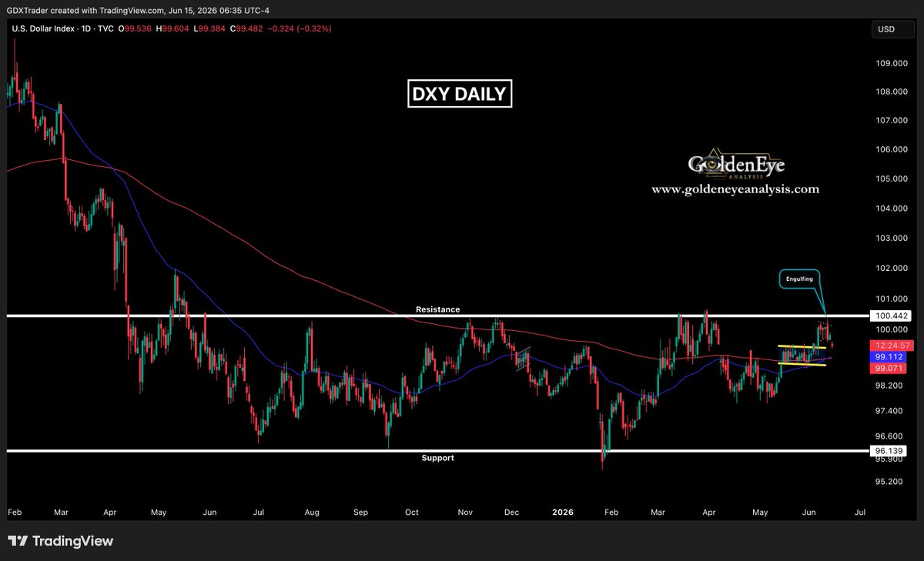Click the Support line label
The height and width of the screenshot is (561, 924).
click(x=437, y=458)
